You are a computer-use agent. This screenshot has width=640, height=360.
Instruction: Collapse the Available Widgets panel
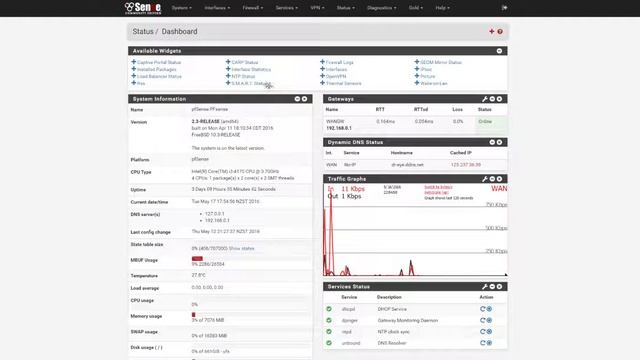[499, 51]
